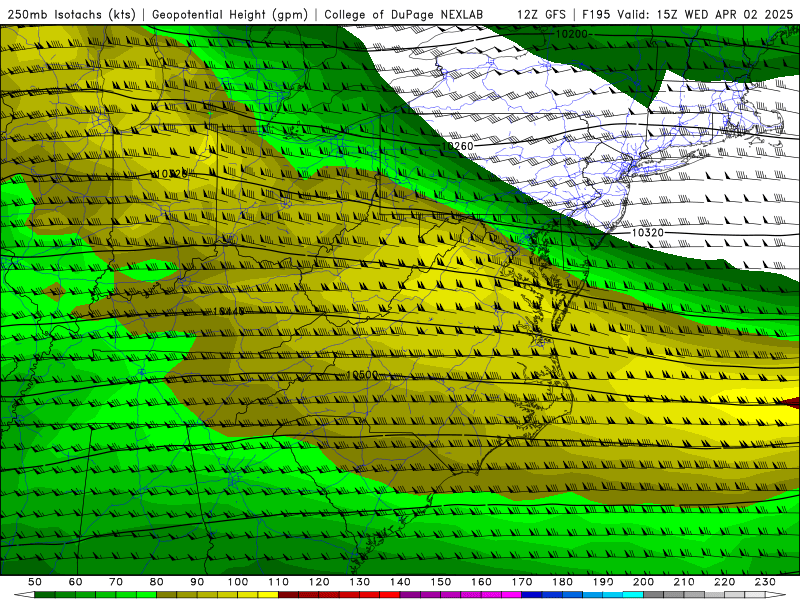Click the 230 value on the color scale
Screen dimensions: 800x600
click(x=765, y=582)
